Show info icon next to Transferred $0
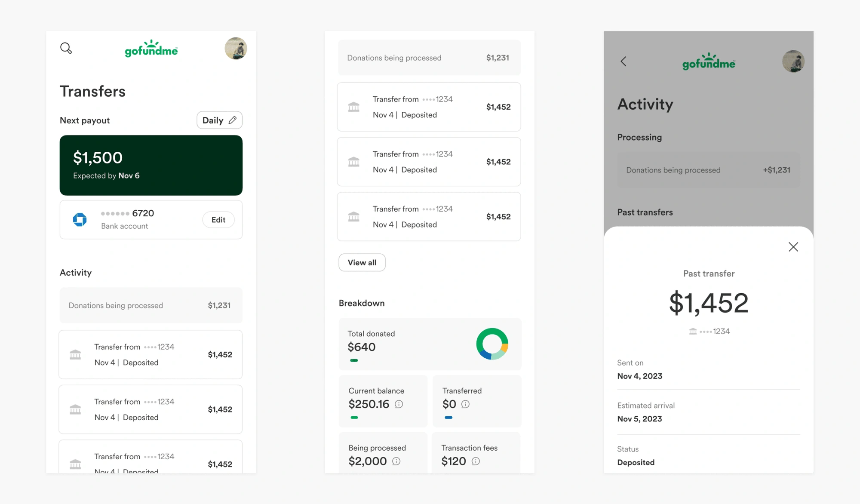The image size is (860, 504). [x=465, y=404]
